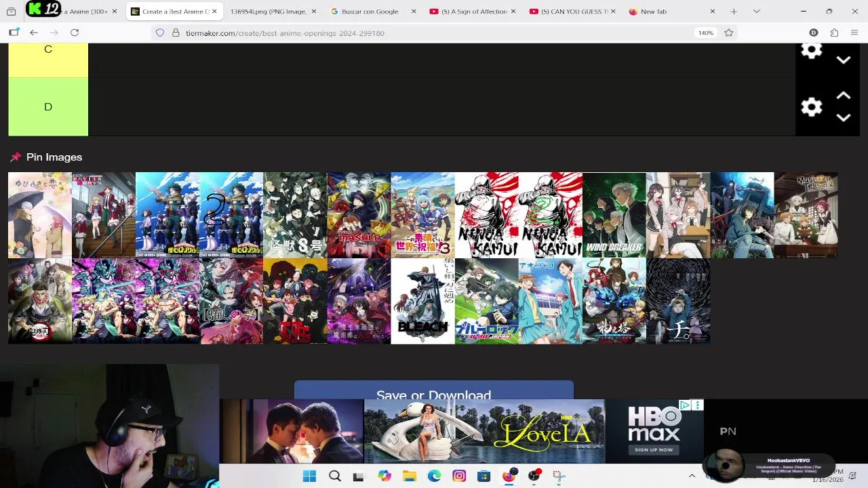Move tier D row down with arrow

(x=843, y=118)
